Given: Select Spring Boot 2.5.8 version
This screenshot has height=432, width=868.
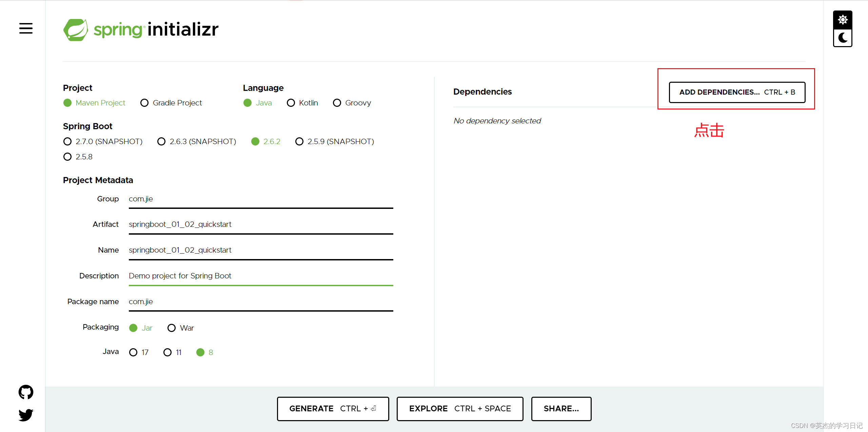Looking at the screenshot, I should 78,157.
